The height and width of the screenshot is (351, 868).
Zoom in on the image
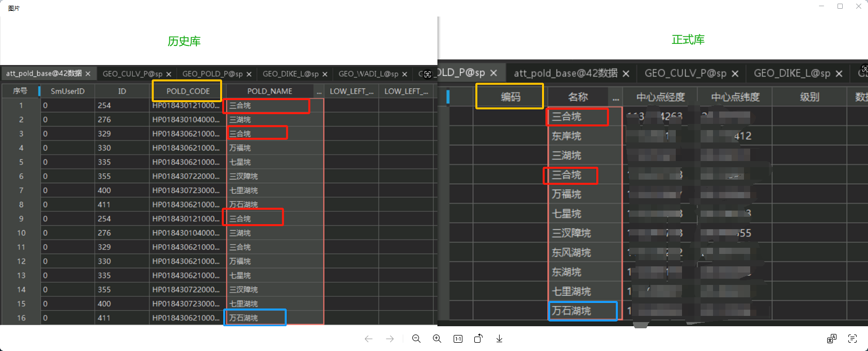click(437, 339)
